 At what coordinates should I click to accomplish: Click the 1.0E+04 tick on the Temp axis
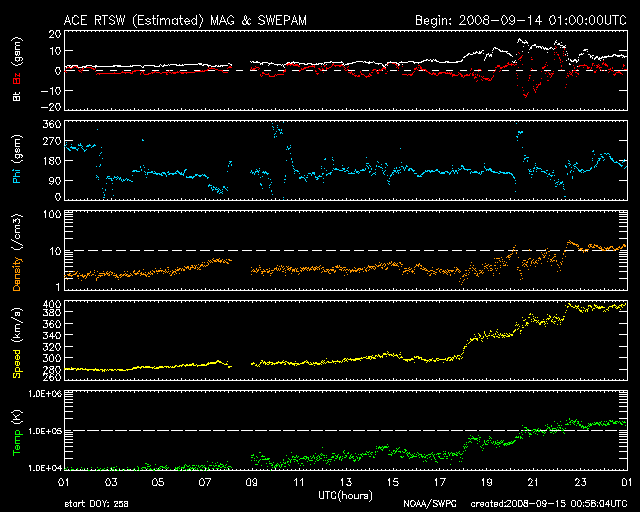(x=45, y=468)
